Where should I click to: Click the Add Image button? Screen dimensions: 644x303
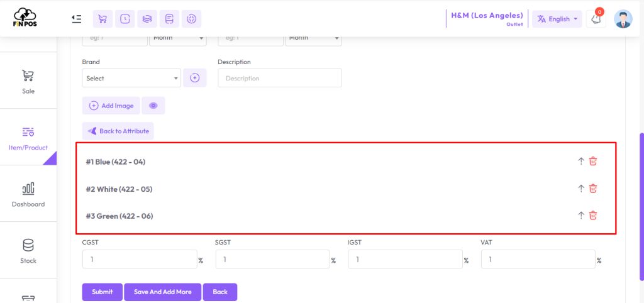tap(111, 106)
